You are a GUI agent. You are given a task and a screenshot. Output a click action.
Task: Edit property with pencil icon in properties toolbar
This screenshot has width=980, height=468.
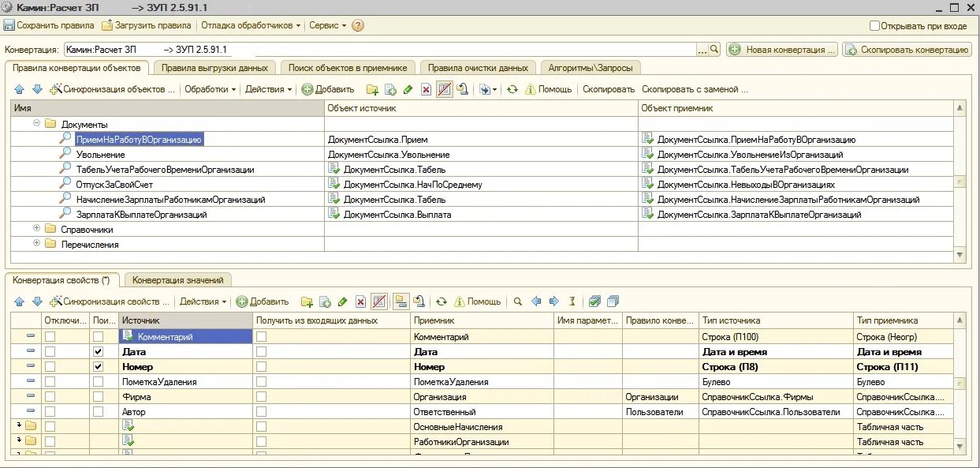(x=342, y=301)
